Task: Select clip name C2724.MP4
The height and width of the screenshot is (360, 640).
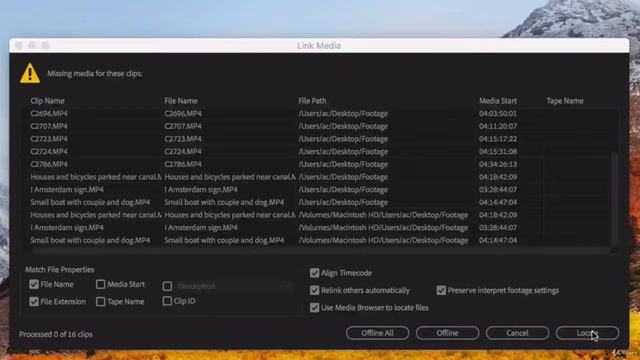Action: coord(49,151)
